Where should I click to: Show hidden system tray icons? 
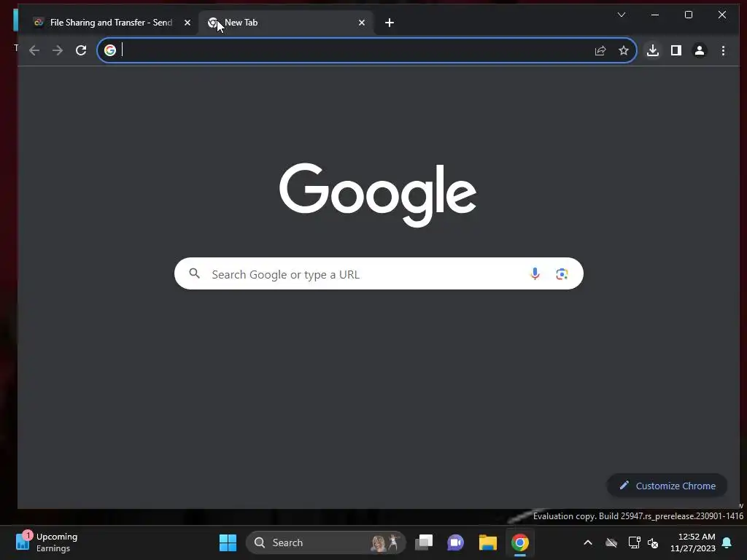coord(588,542)
